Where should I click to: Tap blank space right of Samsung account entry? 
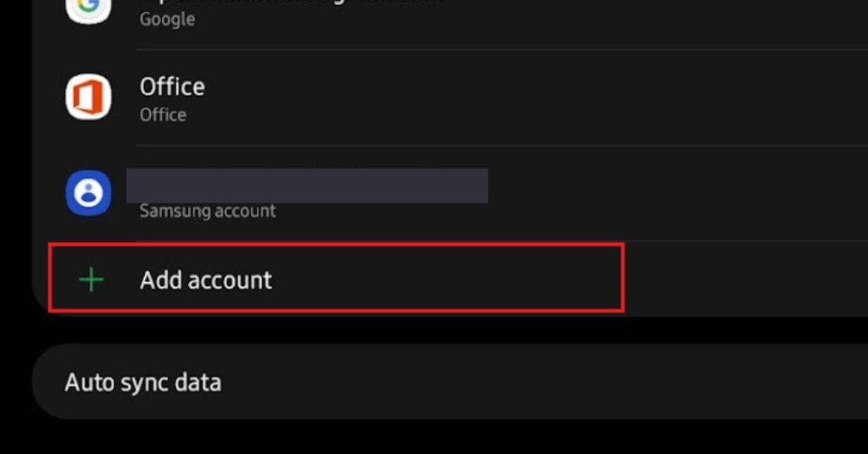[x=678, y=193]
